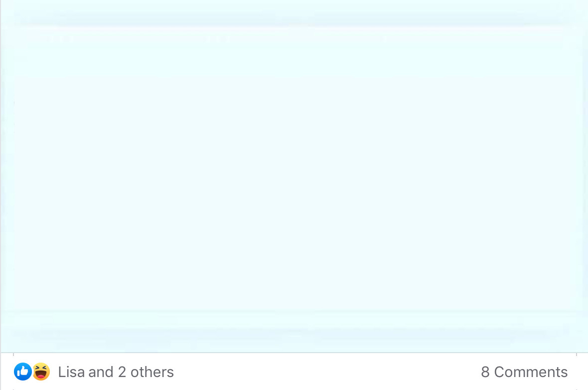
Task: Show the comments using the comment count
Action: tap(524, 372)
